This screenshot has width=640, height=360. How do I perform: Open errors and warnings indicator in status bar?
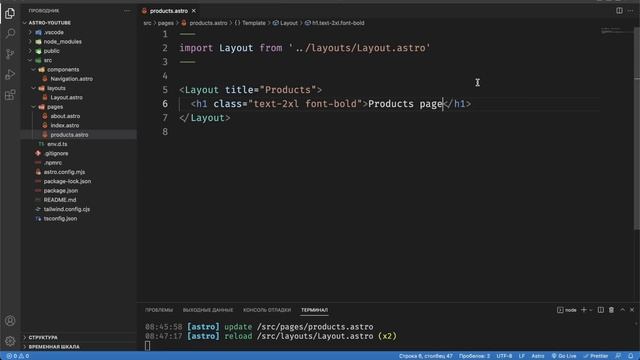[18, 356]
